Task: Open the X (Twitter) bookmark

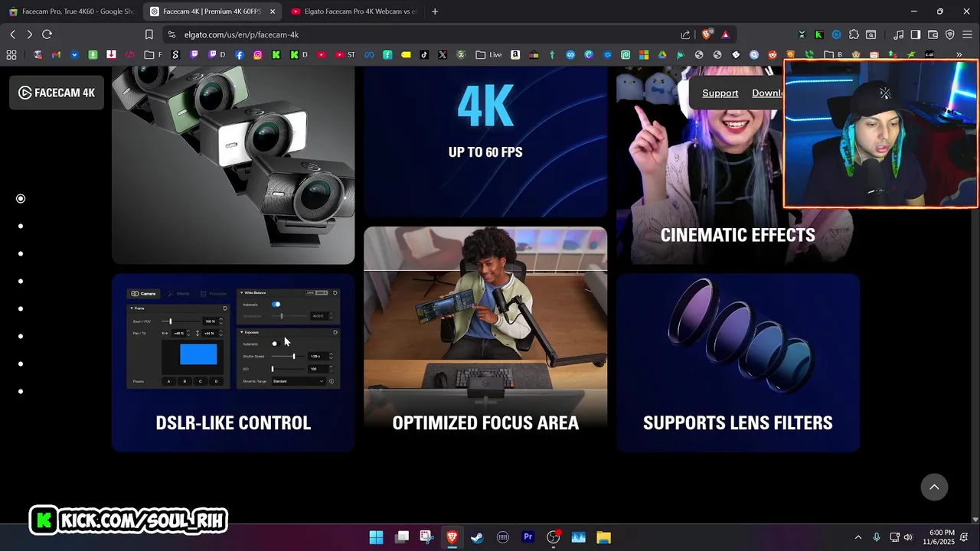Action: tap(443, 54)
